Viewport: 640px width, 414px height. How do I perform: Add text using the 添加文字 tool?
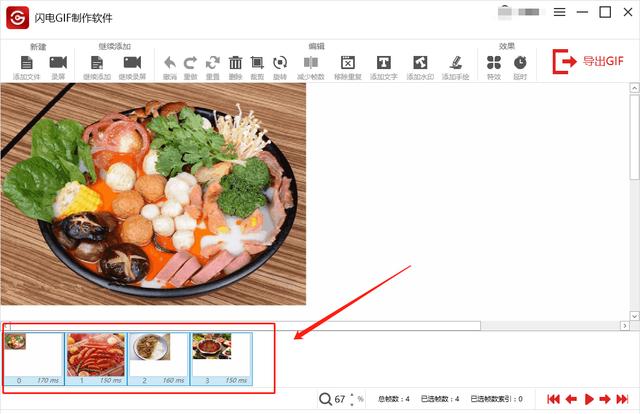383,63
